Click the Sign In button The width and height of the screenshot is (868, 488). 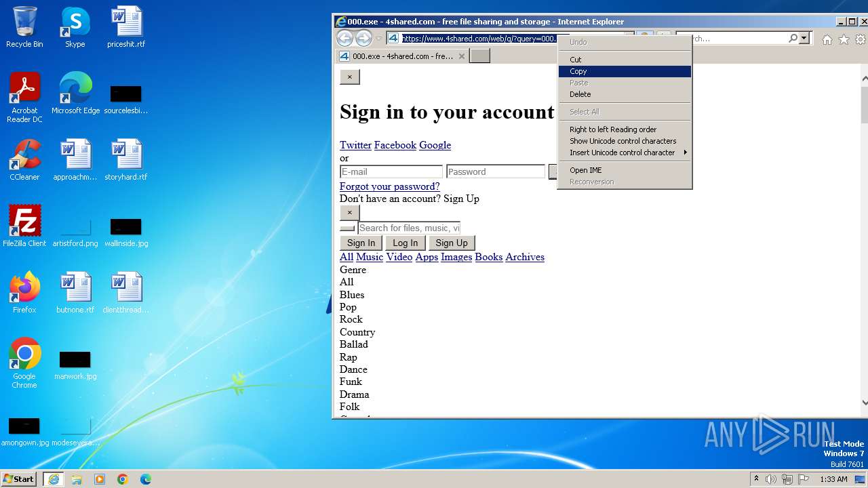(x=361, y=243)
